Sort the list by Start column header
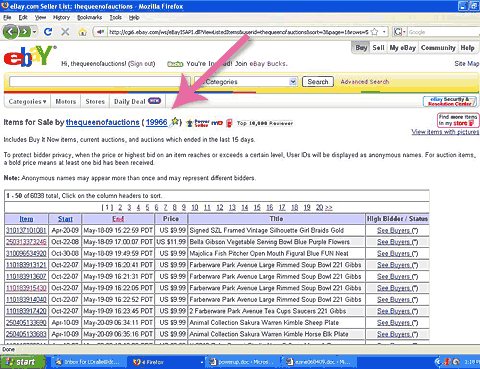 point(65,219)
